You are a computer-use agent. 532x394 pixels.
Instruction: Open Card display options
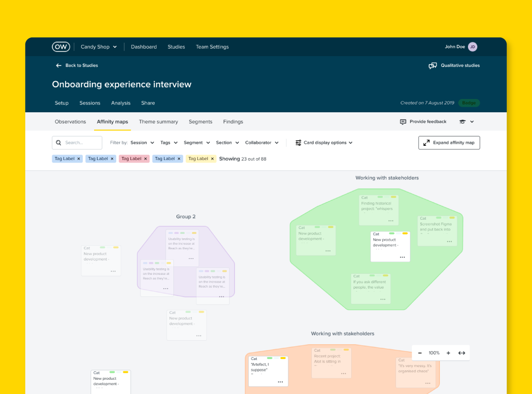pos(324,142)
